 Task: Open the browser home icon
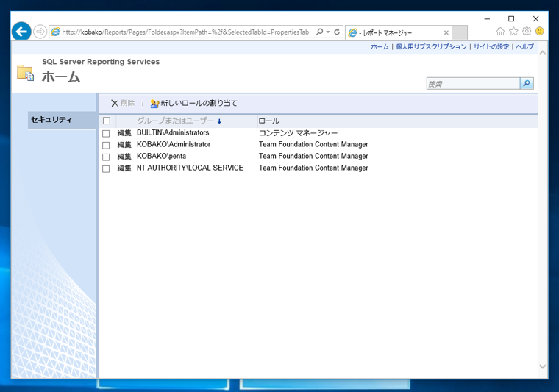pos(501,32)
